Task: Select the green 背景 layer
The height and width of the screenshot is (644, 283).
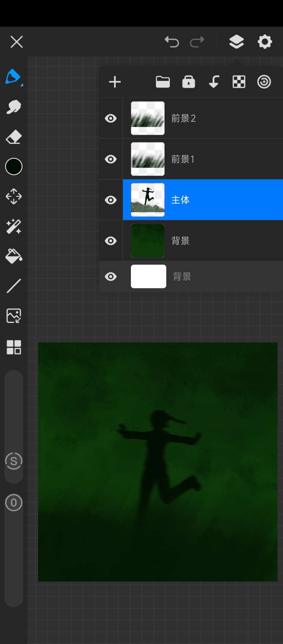Action: tap(220, 241)
